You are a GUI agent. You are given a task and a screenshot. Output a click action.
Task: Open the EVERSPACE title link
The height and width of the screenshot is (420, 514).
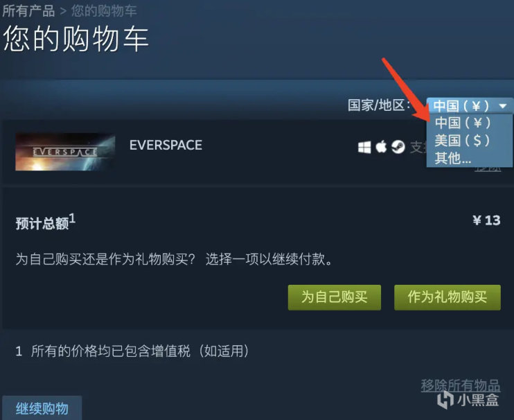click(x=166, y=146)
